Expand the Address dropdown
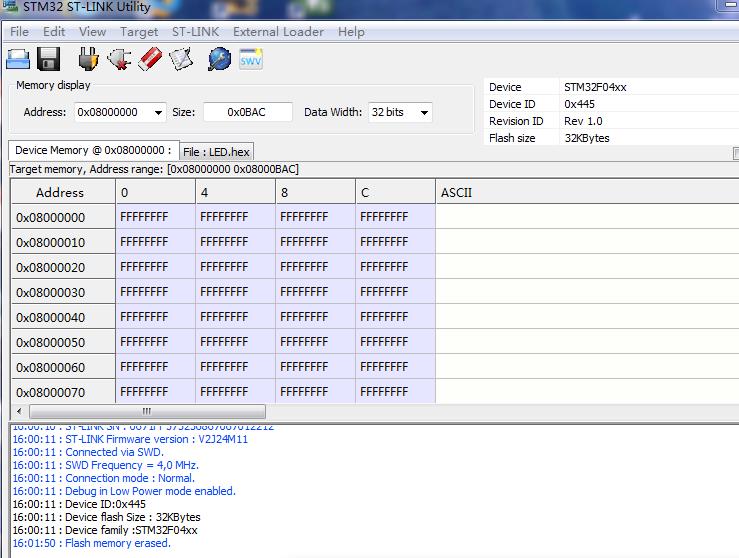 (157, 112)
